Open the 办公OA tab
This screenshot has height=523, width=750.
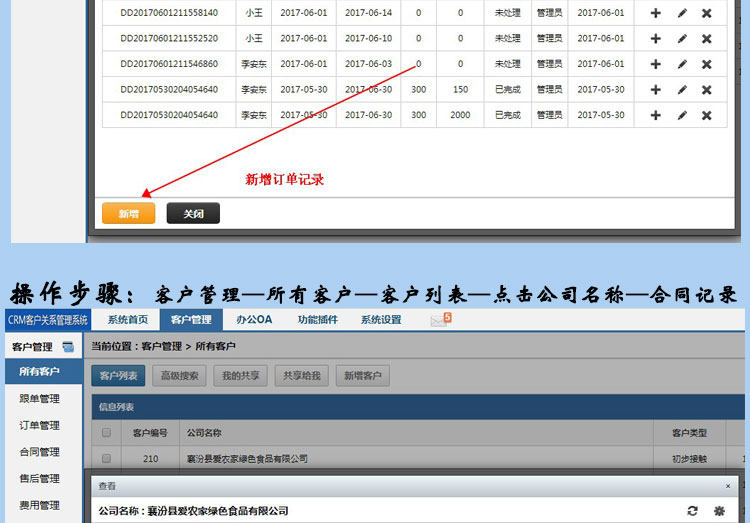(x=254, y=320)
